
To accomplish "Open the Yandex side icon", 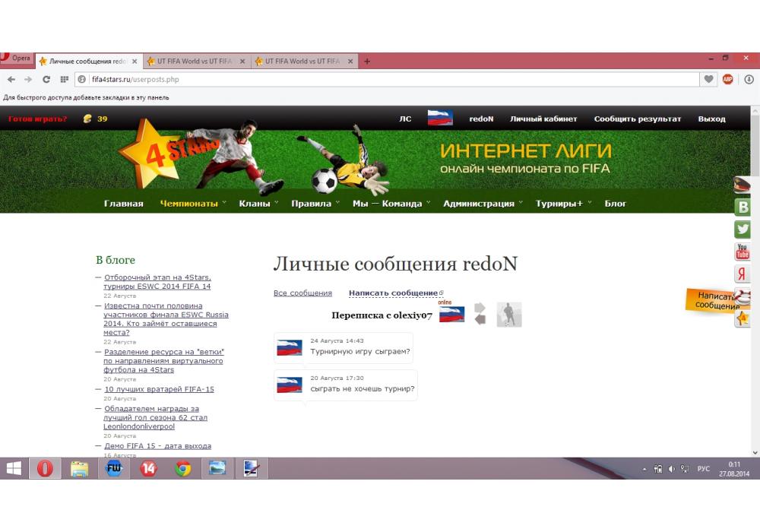I will point(743,274).
